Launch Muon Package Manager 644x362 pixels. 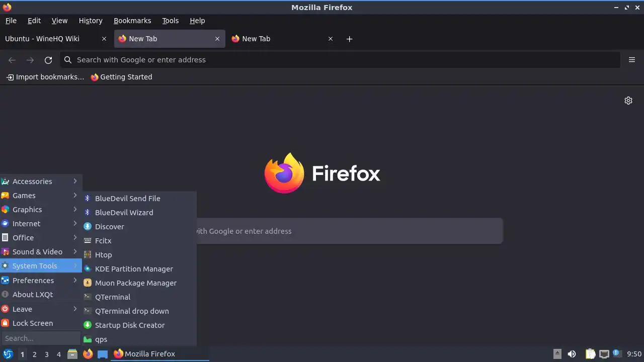click(139, 283)
